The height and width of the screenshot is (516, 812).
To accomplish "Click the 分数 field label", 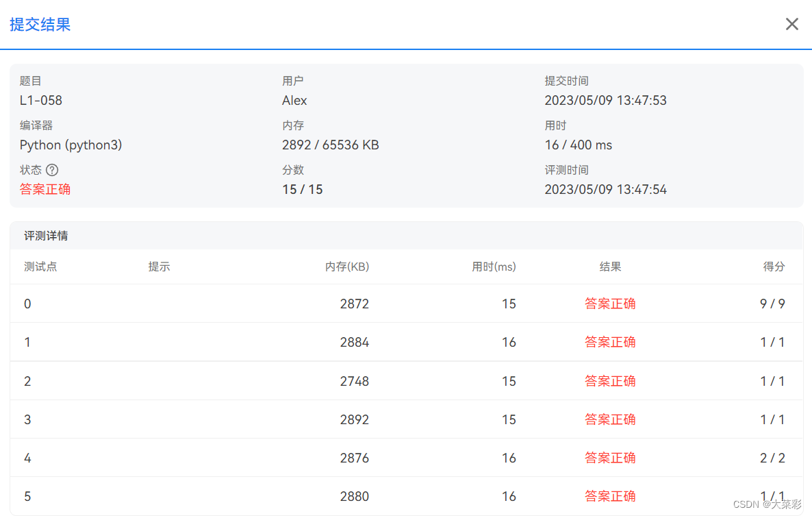I will click(x=292, y=170).
